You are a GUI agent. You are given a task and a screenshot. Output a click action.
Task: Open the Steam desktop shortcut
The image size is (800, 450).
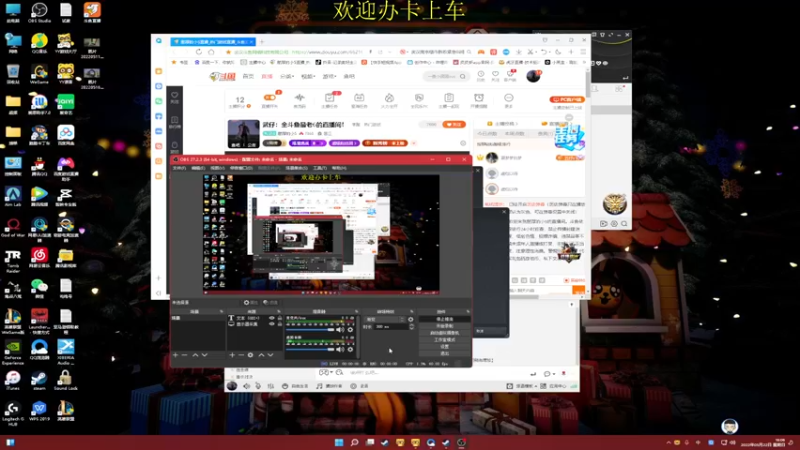tap(39, 380)
